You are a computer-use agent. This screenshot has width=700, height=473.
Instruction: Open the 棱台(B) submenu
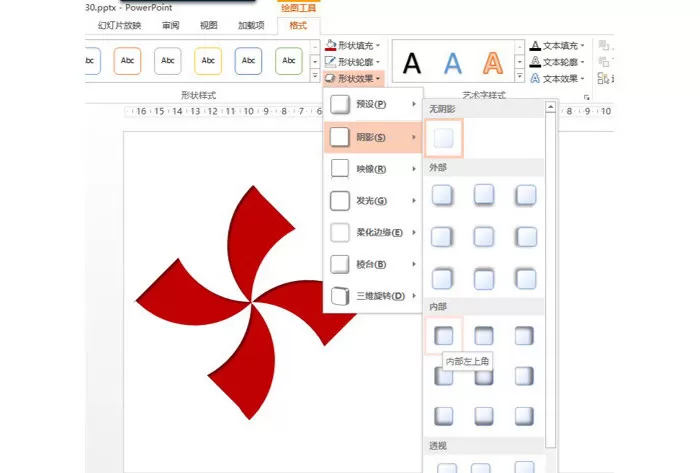(373, 264)
